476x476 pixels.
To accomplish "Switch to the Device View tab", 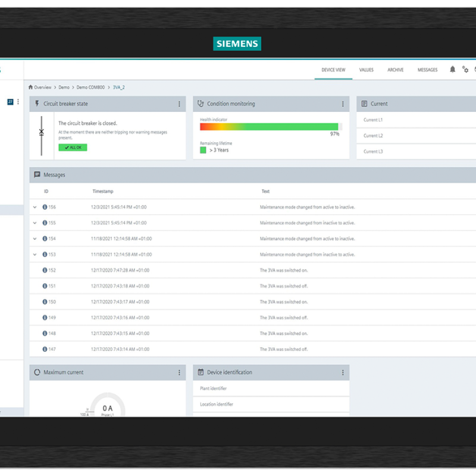I will click(333, 70).
